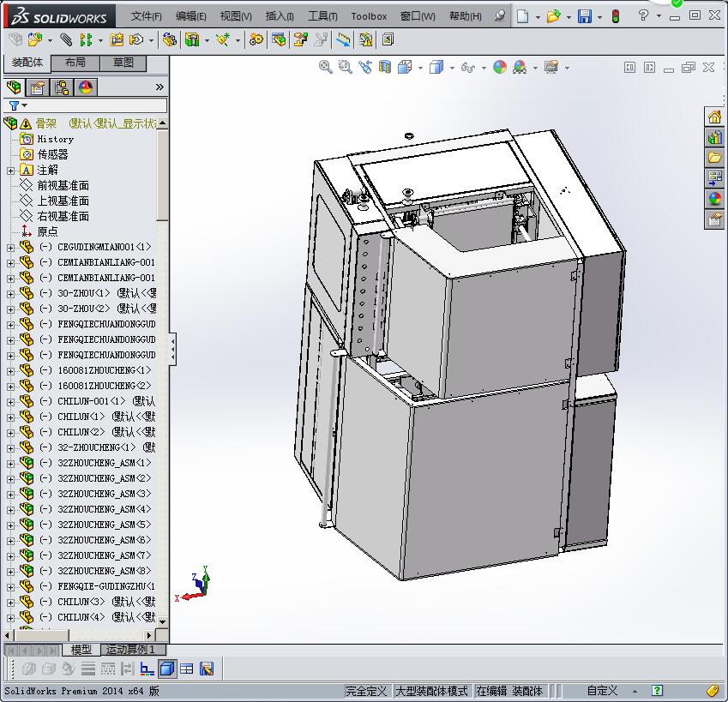
Task: Expand the 32ZHOUCHENG_ASM<1> subassembly node
Action: [x=10, y=464]
